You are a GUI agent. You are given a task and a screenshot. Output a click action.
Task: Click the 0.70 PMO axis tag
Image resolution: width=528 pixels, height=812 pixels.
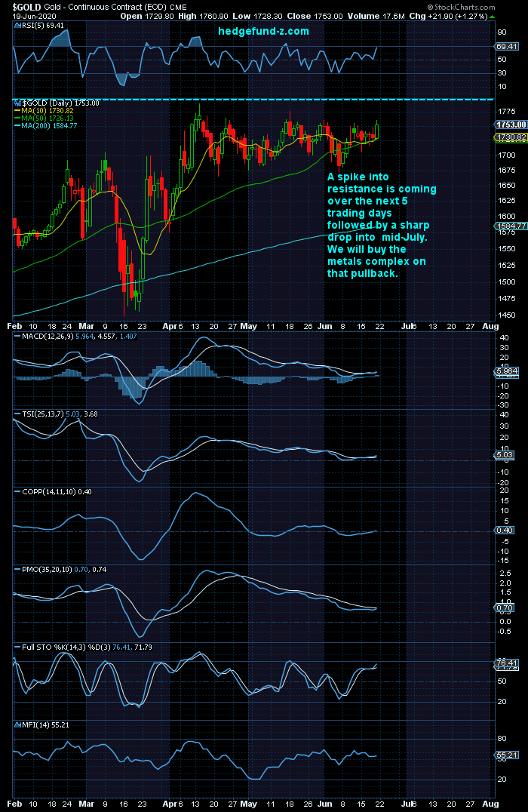505,607
